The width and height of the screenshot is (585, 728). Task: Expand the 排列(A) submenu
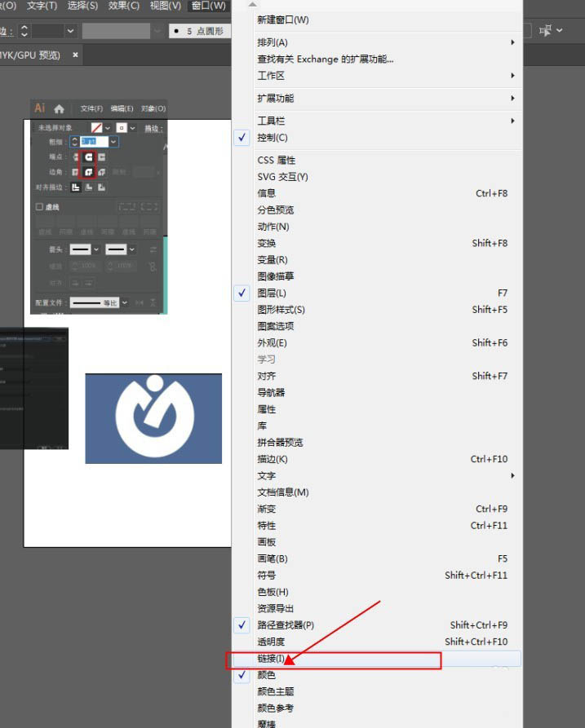(377, 42)
